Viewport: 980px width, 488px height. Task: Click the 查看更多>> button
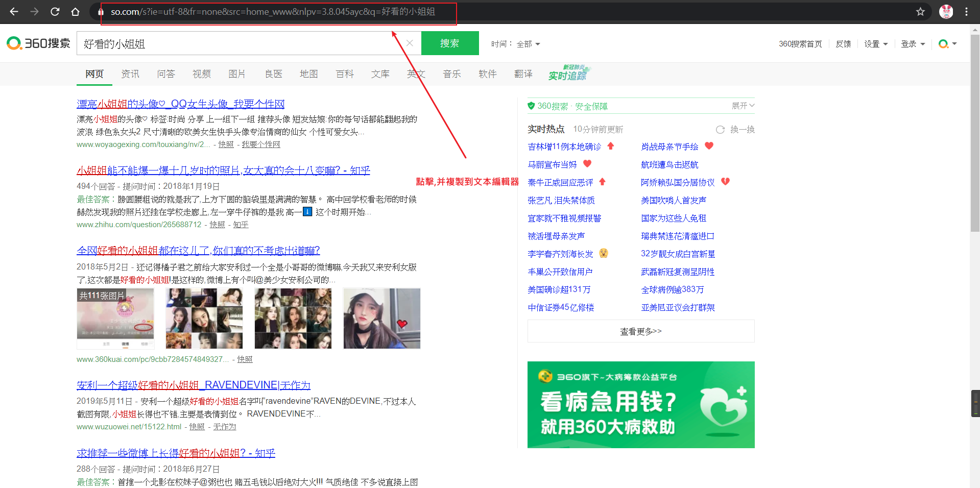pyautogui.click(x=641, y=331)
